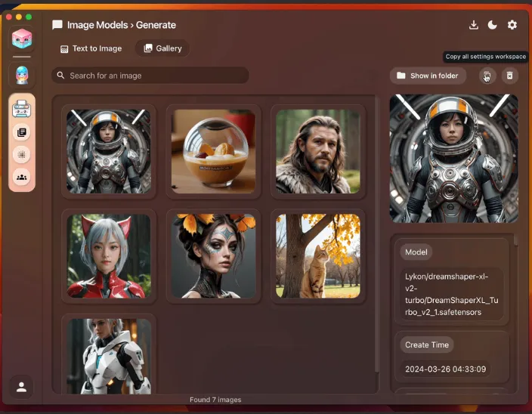The height and width of the screenshot is (414, 532).
Task: Open the pink cube app logo in sidebar
Action: click(22, 39)
